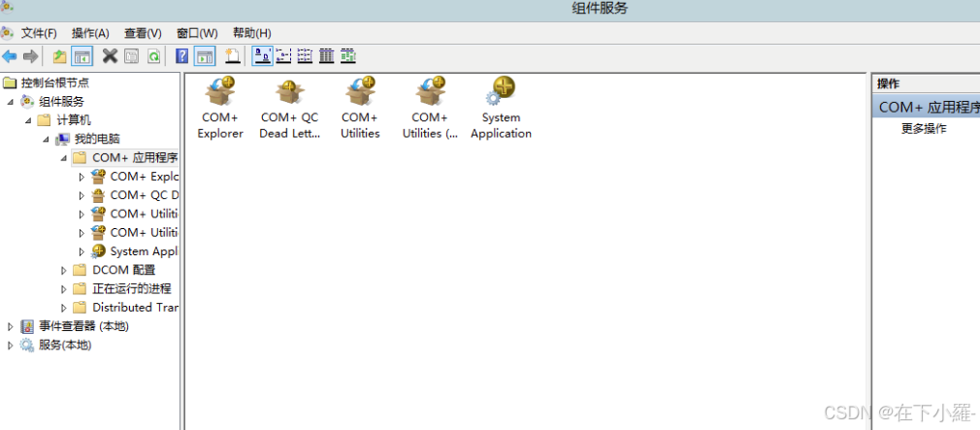Click the COM+ 应用程序 header in actions pane

pyautogui.click(x=927, y=108)
